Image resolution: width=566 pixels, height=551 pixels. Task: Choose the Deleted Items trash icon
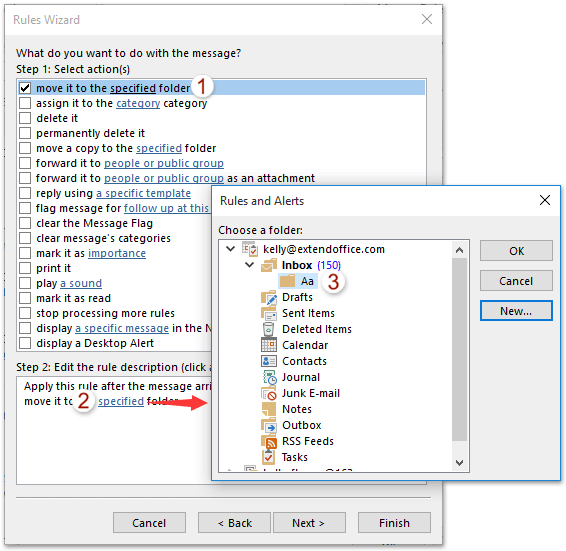(x=268, y=329)
